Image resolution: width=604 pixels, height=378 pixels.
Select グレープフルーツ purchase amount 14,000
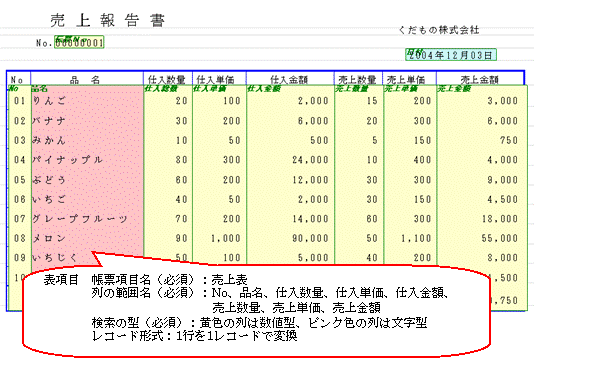coord(310,219)
